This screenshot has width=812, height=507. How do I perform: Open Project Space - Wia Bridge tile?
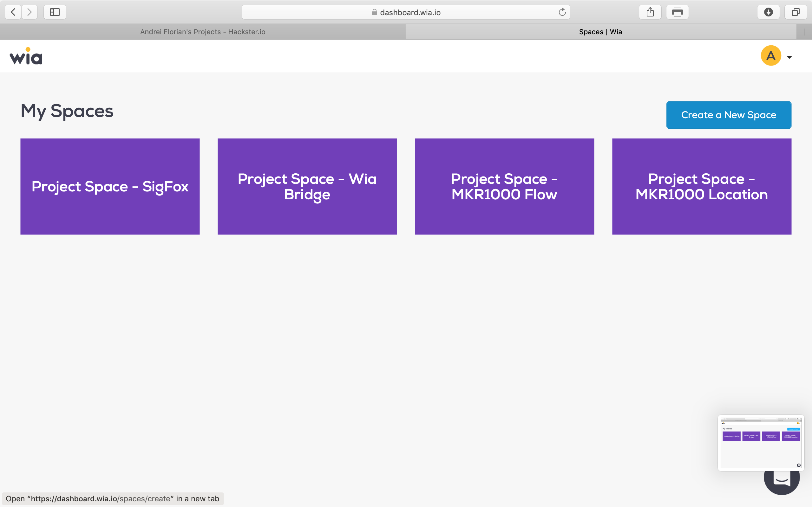tap(307, 186)
